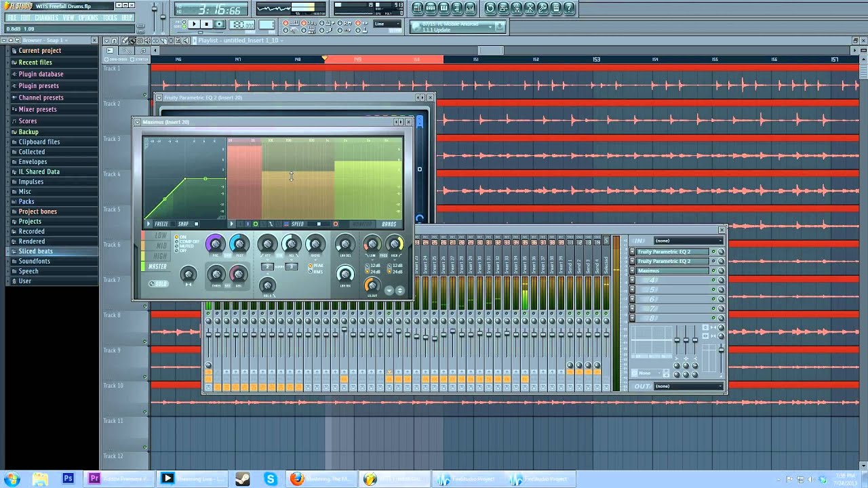Click the save icon in top toolbar
This screenshot has height=488, width=868.
(503, 9)
